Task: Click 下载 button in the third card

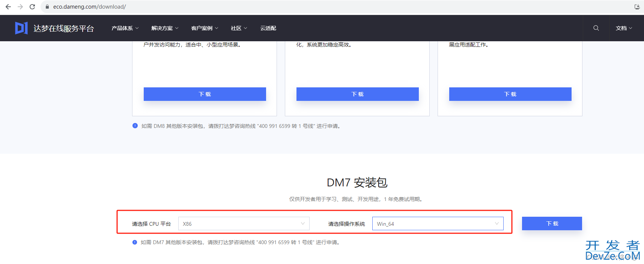Action: (x=510, y=94)
